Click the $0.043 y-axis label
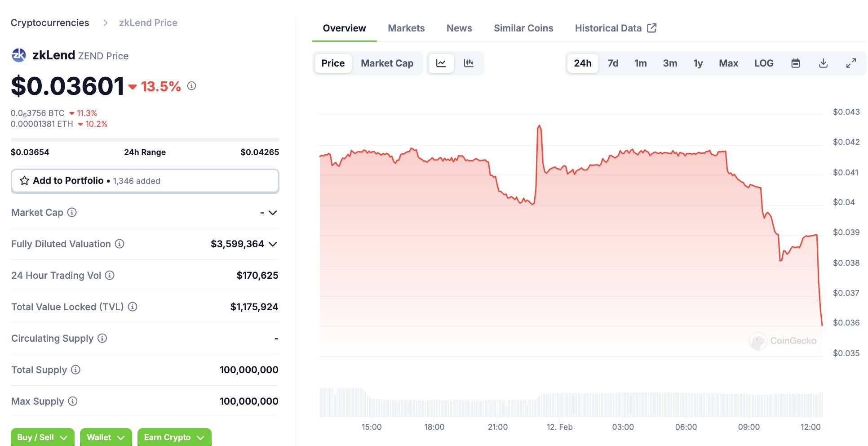 [x=846, y=112]
